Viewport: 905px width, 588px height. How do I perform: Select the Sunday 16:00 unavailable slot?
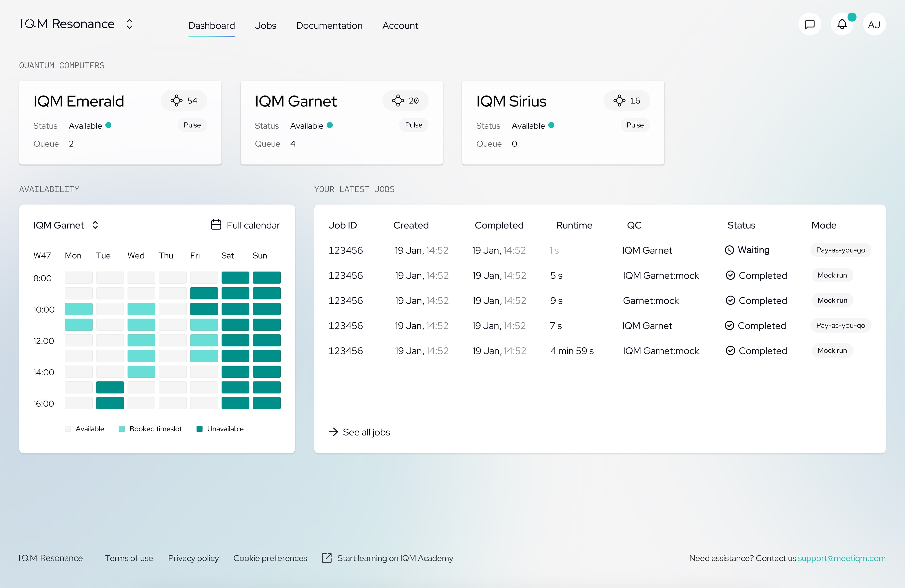pyautogui.click(x=267, y=403)
